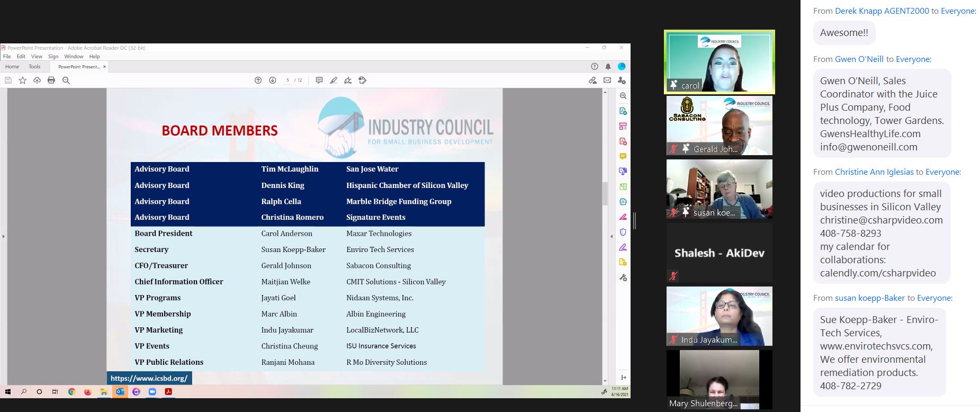Toggle Shalesh - AkiDev muted microphone icon
This screenshot has height=412, width=980.
pos(673,276)
